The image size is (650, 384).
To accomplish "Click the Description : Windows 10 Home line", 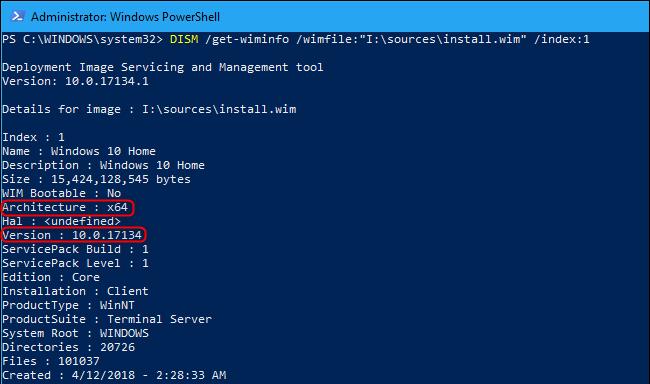I will click(103, 165).
